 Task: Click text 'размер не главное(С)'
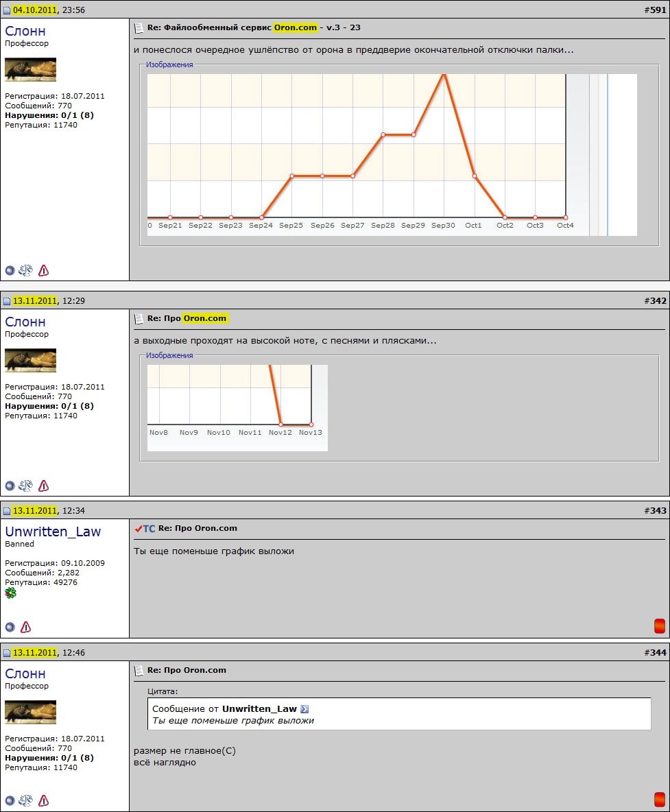(184, 750)
